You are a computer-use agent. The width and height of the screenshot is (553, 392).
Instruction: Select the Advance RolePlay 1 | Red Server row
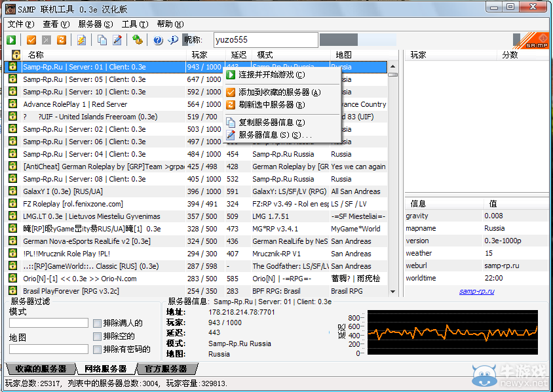pyautogui.click(x=197, y=104)
